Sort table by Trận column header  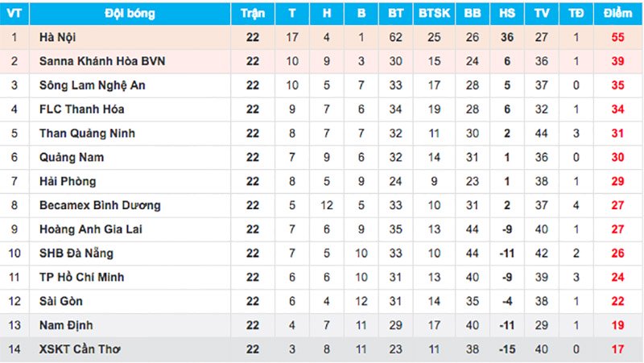[x=253, y=14]
